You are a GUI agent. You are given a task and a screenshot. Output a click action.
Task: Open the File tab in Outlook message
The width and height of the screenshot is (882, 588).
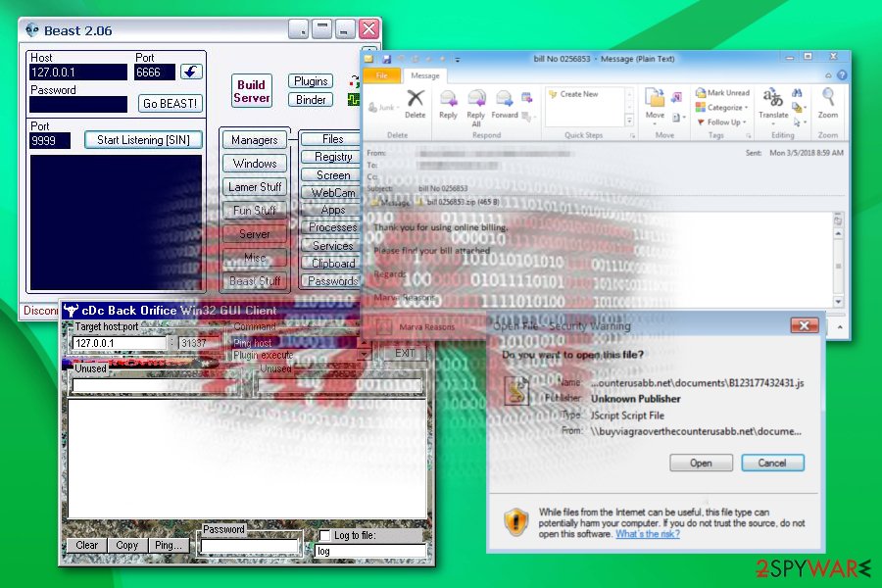[381, 75]
